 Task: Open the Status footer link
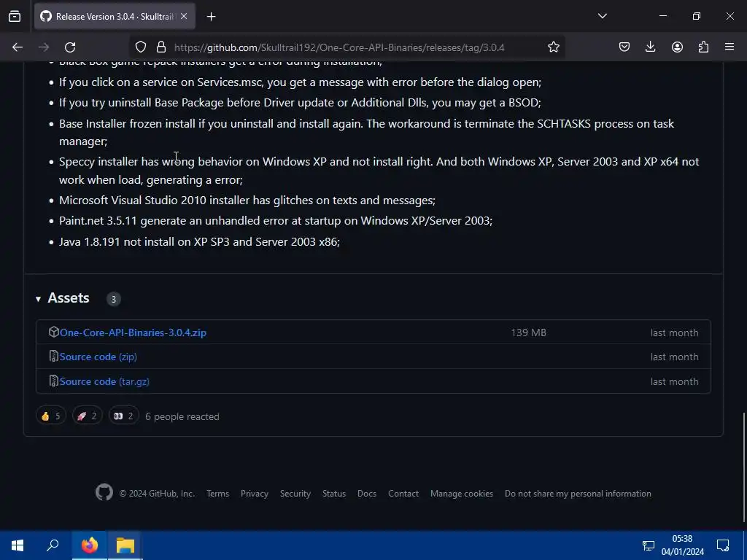(334, 494)
